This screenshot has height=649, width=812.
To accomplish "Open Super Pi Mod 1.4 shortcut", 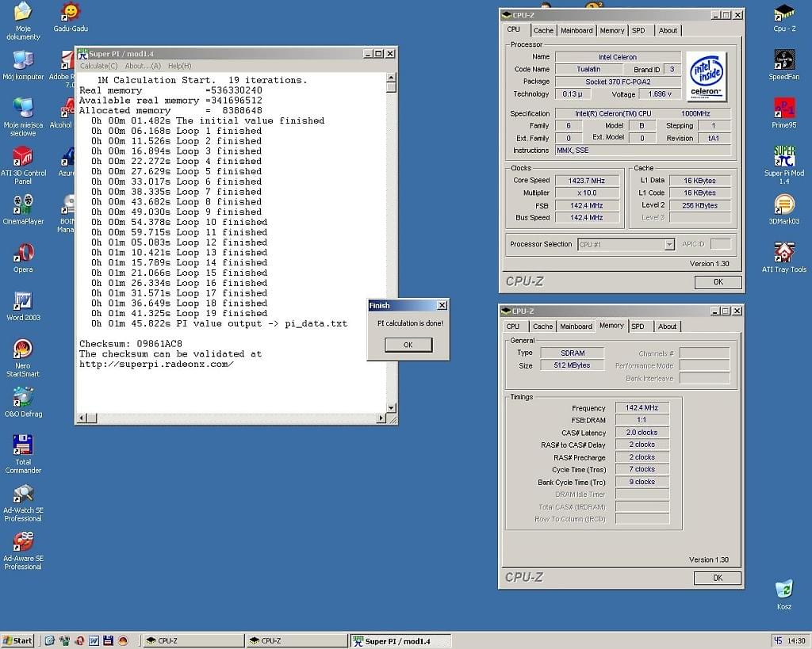I will [784, 166].
